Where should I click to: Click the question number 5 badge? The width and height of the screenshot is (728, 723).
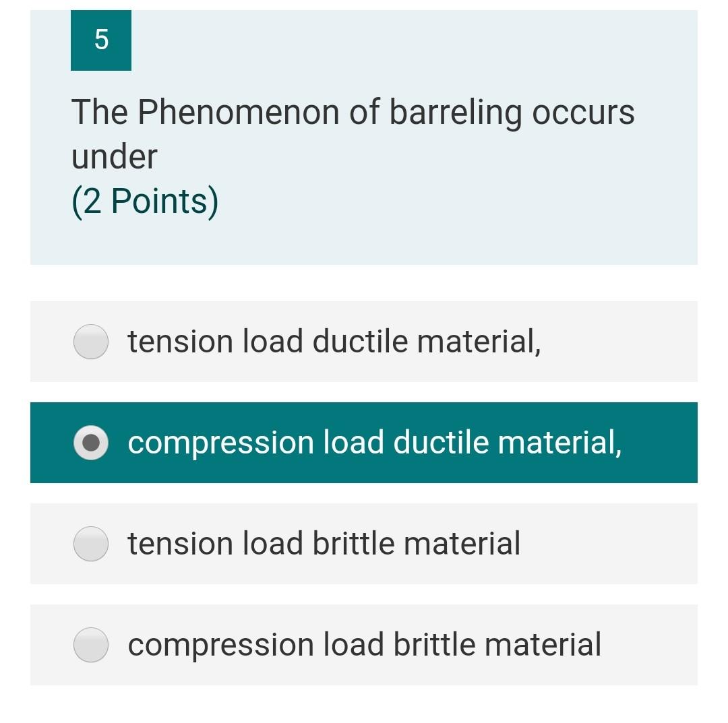(100, 40)
